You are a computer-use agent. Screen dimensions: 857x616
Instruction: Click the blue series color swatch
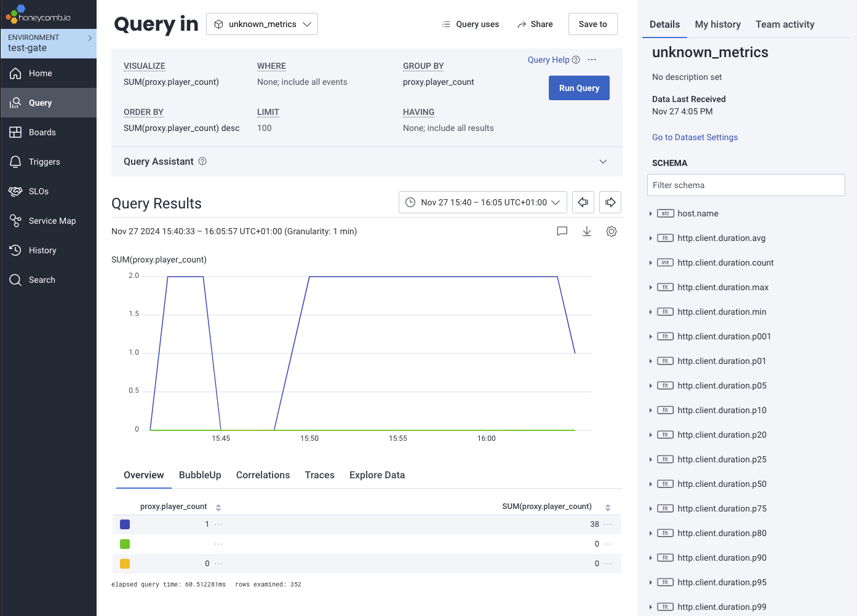coord(125,524)
